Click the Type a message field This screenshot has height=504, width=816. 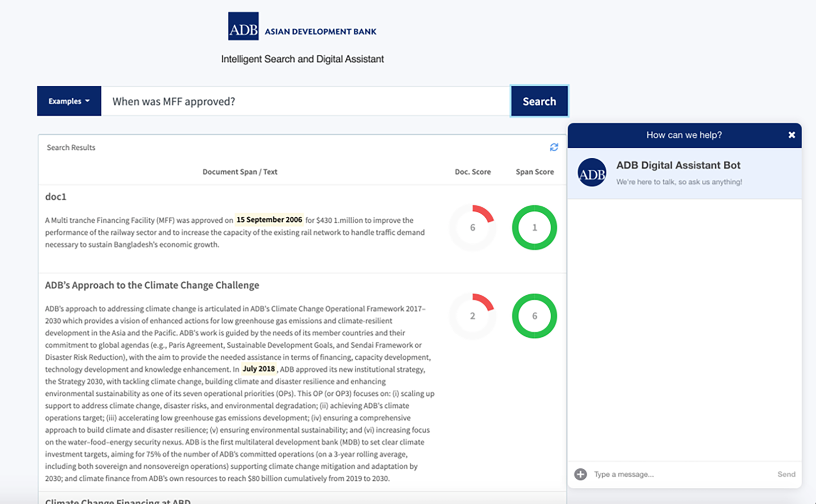tap(679, 474)
